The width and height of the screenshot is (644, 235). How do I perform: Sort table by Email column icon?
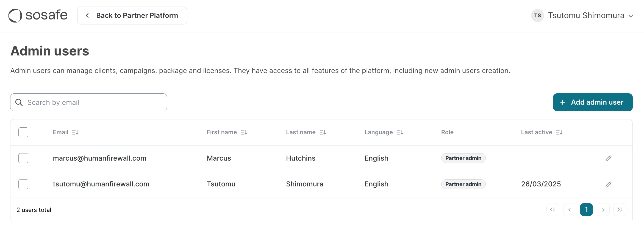(x=75, y=132)
